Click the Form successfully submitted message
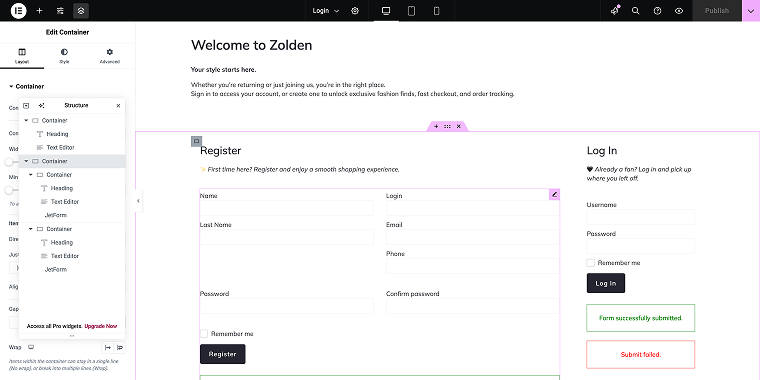Image resolution: width=760 pixels, height=380 pixels. point(640,318)
